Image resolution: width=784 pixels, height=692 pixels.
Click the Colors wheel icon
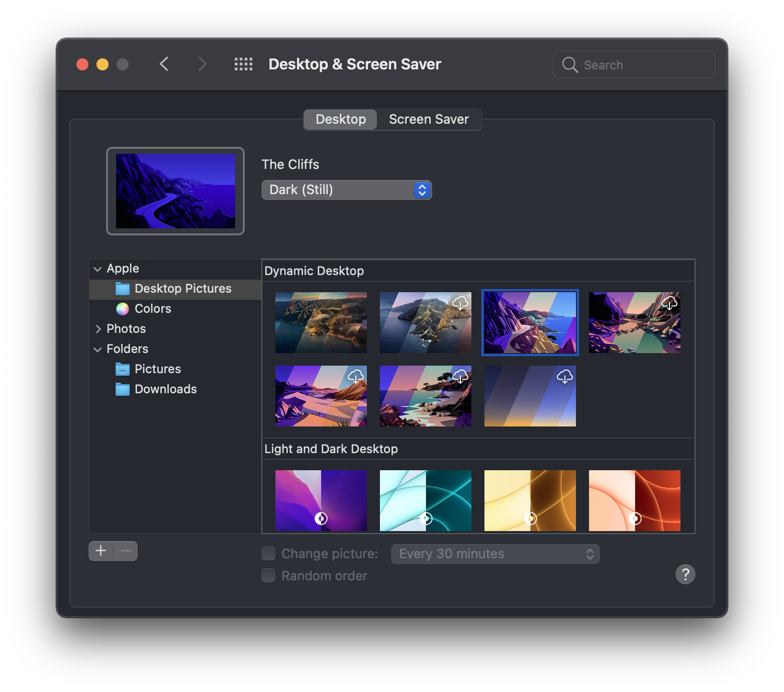tap(123, 309)
